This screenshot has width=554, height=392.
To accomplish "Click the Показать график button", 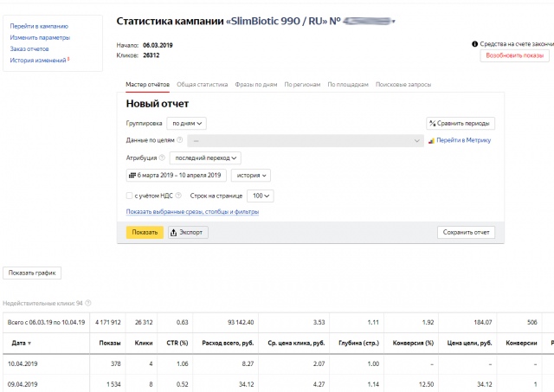I will pos(32,273).
